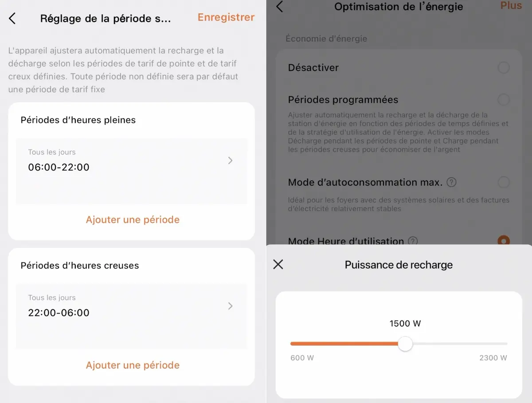Open the heures creuses 22:00-06:00 entry

59,312
